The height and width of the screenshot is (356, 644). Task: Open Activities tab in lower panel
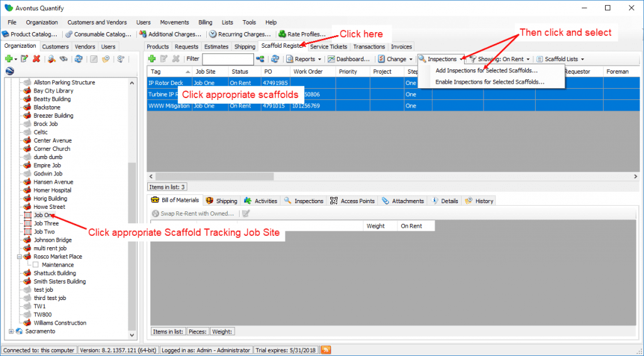[261, 201]
